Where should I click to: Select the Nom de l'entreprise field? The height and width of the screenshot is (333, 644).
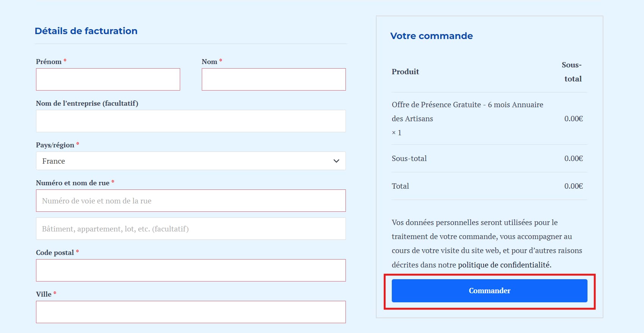point(191,121)
